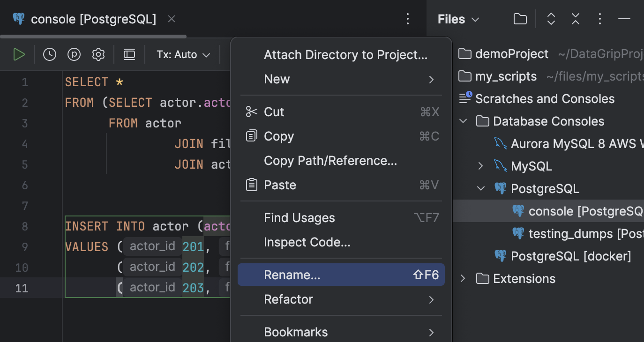The image size is (644, 342).
Task: Collapse all nodes using Files panel icon
Action: click(575, 19)
